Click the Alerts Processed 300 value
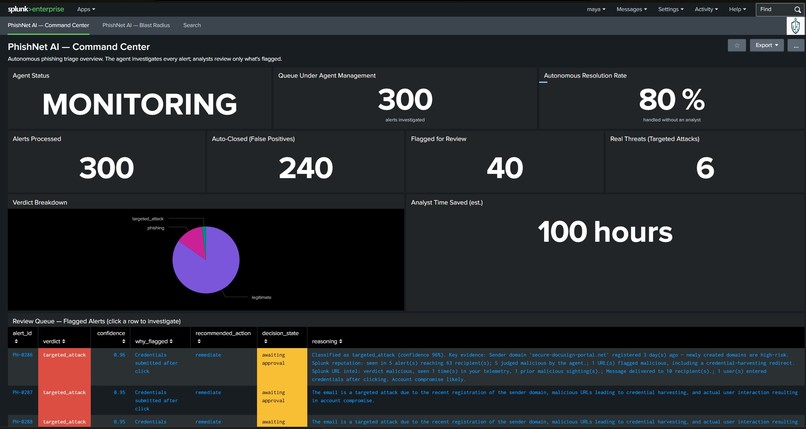806x429 pixels. pos(106,168)
